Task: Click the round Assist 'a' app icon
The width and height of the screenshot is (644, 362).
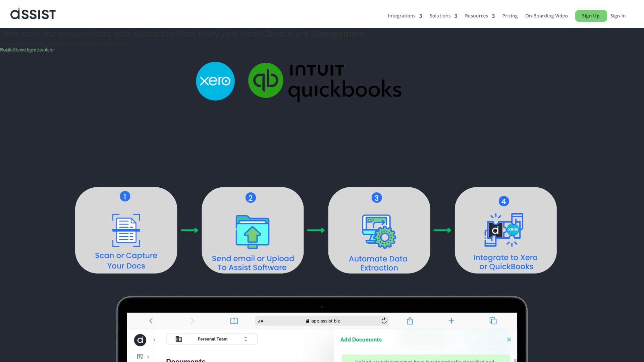Action: coord(140,340)
